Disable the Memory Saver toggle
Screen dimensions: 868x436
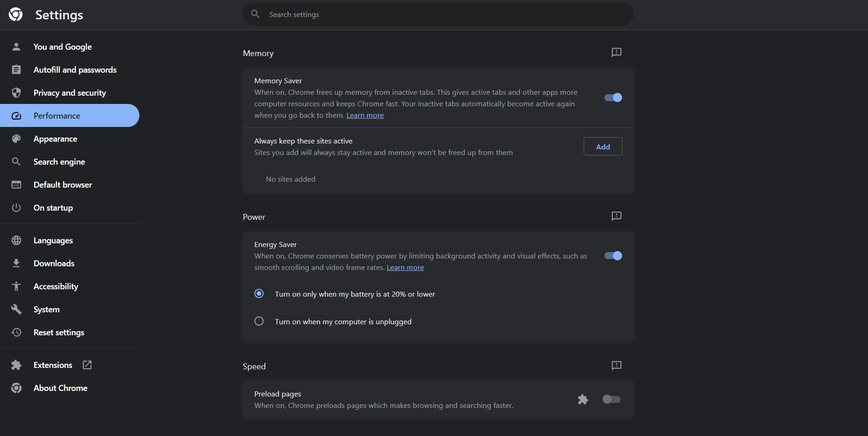pyautogui.click(x=613, y=98)
